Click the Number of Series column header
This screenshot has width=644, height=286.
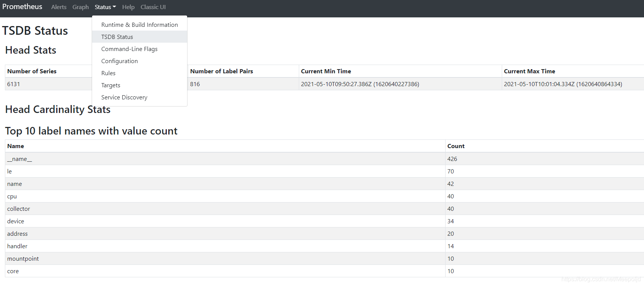pos(32,71)
